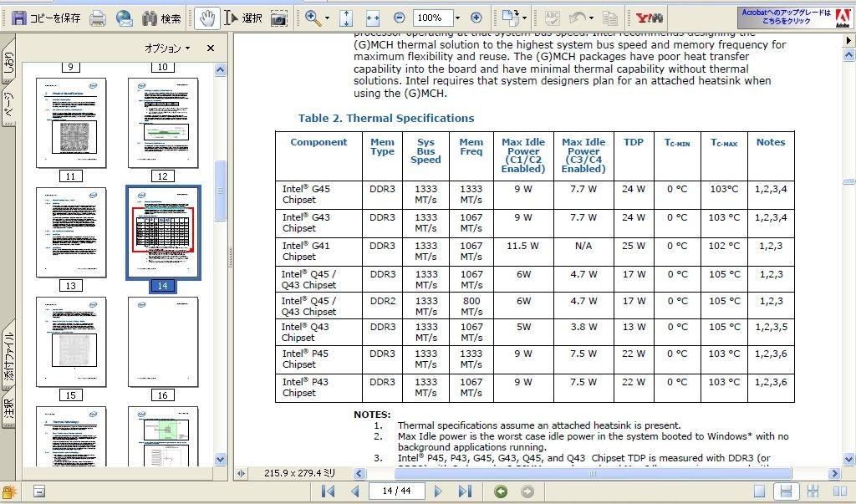This screenshot has height=504, width=856.
Task: Open the zoom tool dropdown arrow
Action: click(x=327, y=18)
